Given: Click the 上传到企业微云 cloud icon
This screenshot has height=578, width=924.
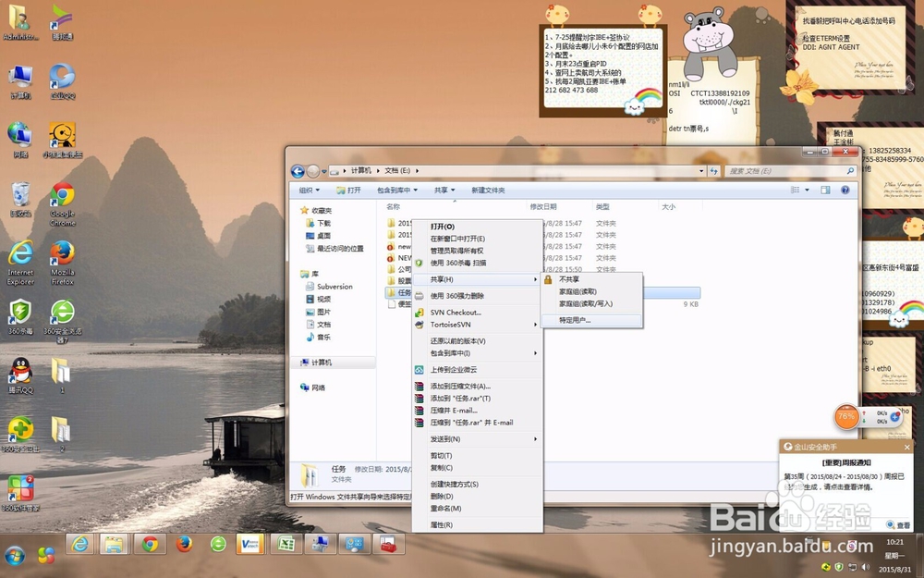Looking at the screenshot, I should 419,370.
